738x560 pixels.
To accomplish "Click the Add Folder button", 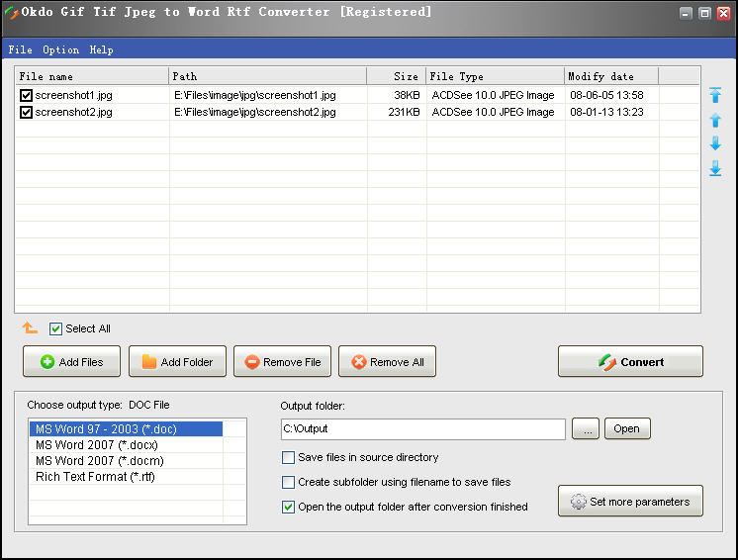I will pos(177,361).
